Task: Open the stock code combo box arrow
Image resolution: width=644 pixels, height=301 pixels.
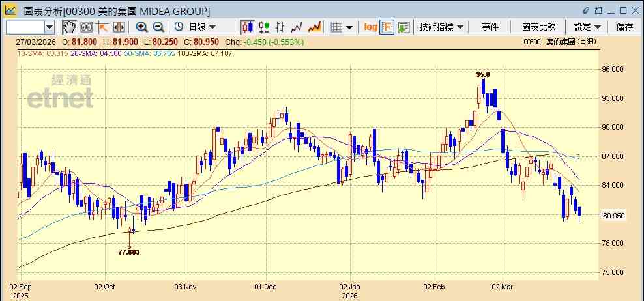Action: coord(50,27)
